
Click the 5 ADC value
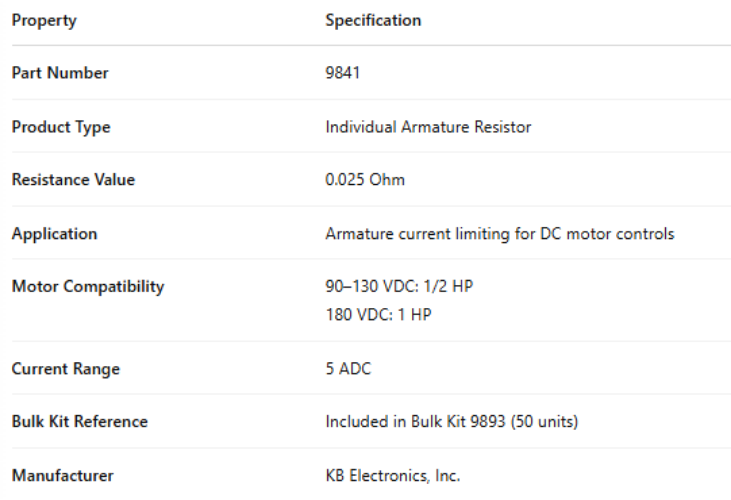[x=348, y=369]
